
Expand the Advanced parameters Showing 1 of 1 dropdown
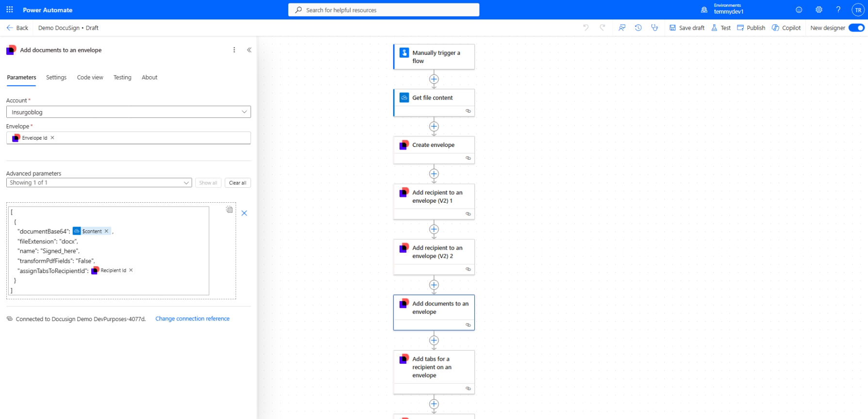99,183
